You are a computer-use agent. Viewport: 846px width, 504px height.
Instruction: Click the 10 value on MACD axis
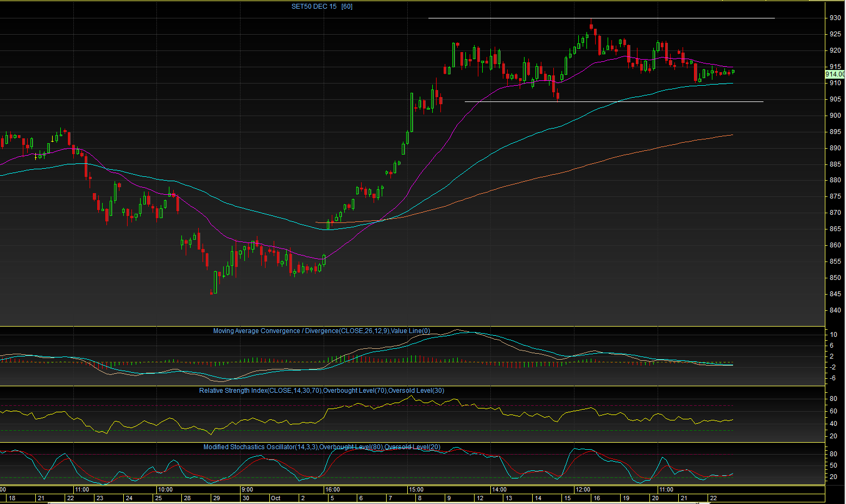pyautogui.click(x=834, y=335)
